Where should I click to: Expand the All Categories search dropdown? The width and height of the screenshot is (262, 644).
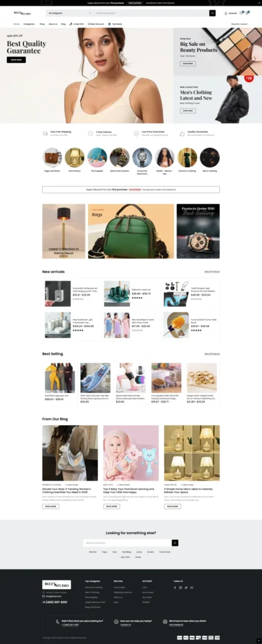tap(69, 13)
